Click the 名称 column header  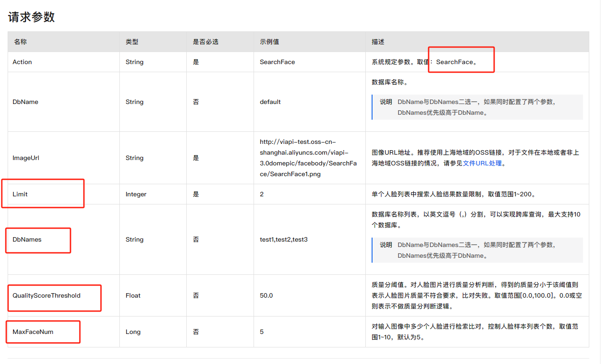point(20,42)
